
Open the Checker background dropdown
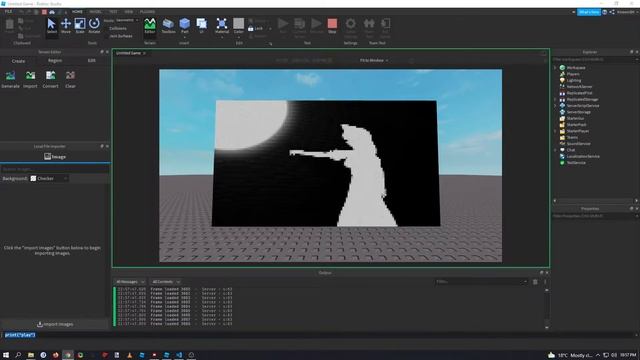[49, 178]
